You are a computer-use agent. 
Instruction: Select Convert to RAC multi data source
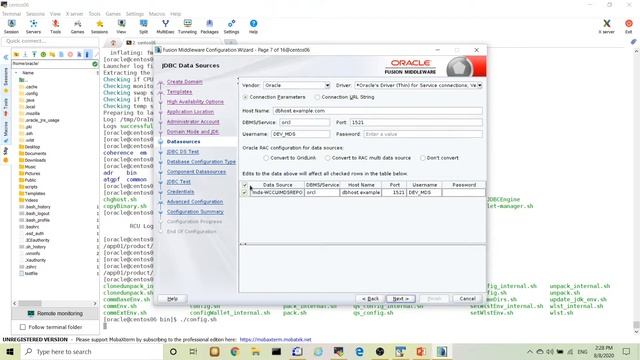[327, 158]
